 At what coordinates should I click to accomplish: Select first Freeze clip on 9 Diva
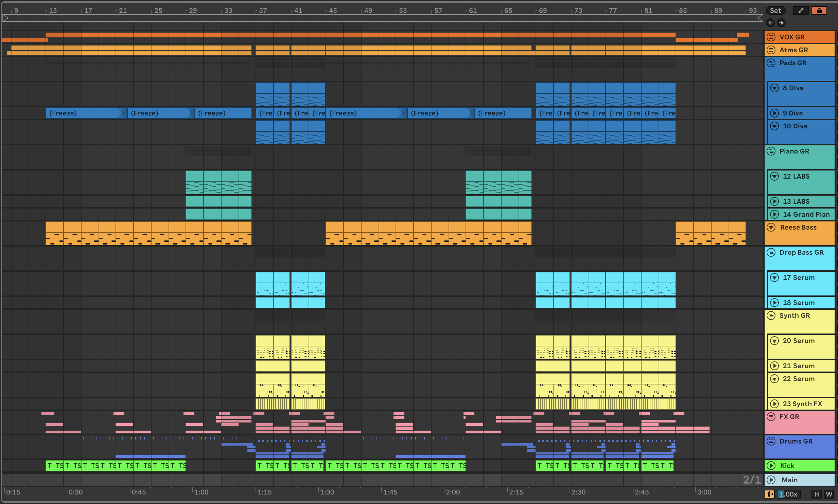(85, 113)
